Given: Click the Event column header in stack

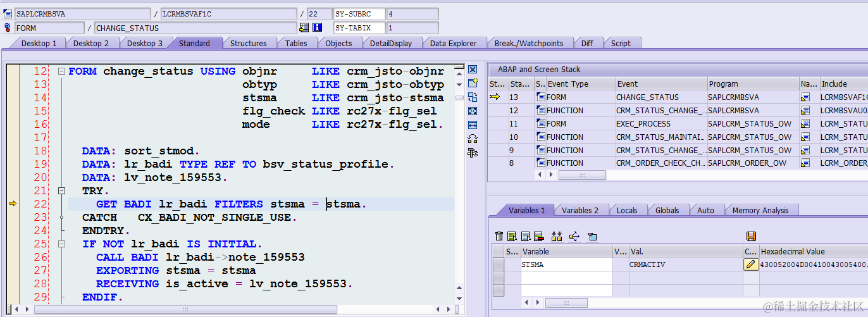Looking at the screenshot, I should 661,84.
